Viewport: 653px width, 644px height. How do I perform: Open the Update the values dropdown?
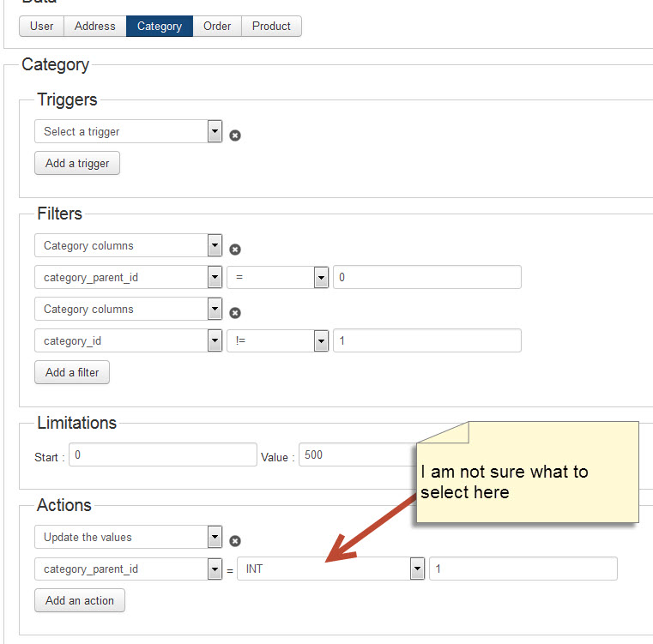pyautogui.click(x=129, y=537)
